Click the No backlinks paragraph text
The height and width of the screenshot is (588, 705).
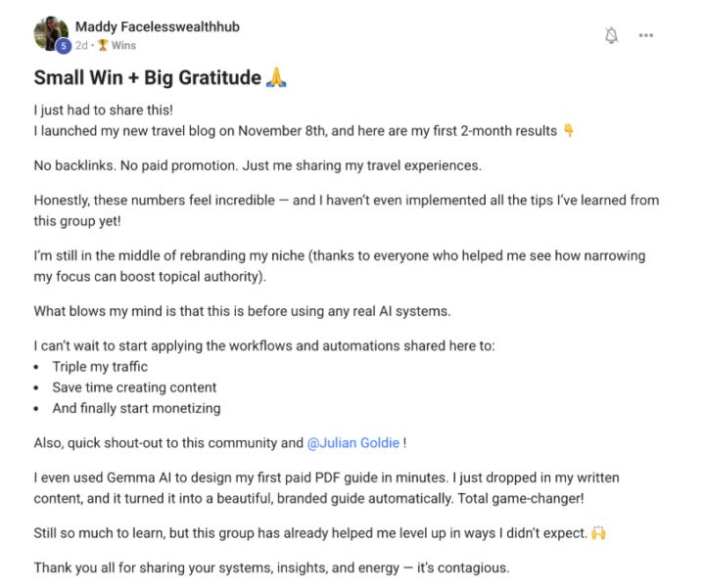256,165
